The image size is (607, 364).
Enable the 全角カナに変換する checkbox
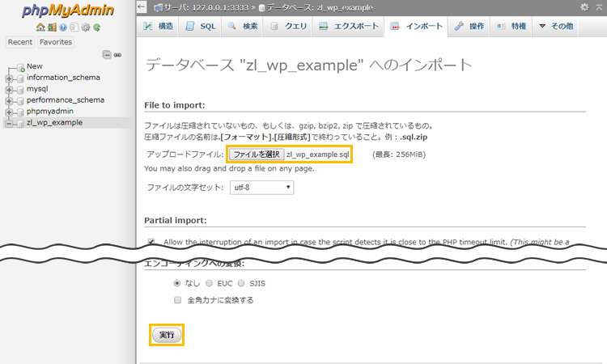tap(178, 300)
